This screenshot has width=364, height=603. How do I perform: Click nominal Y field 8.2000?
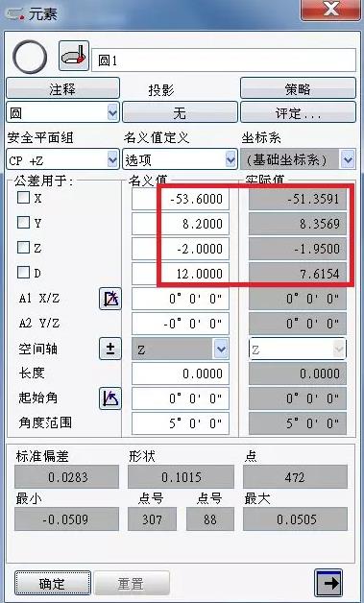[x=181, y=224]
